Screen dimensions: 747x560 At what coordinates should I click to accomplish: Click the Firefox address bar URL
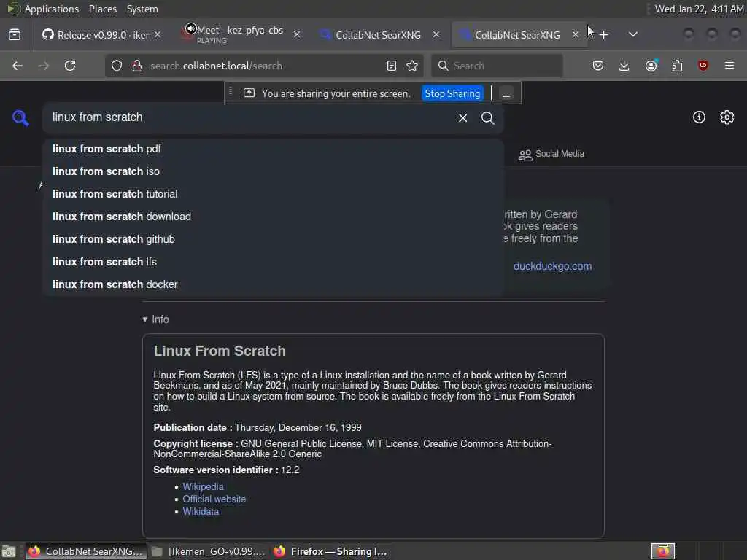[216, 66]
